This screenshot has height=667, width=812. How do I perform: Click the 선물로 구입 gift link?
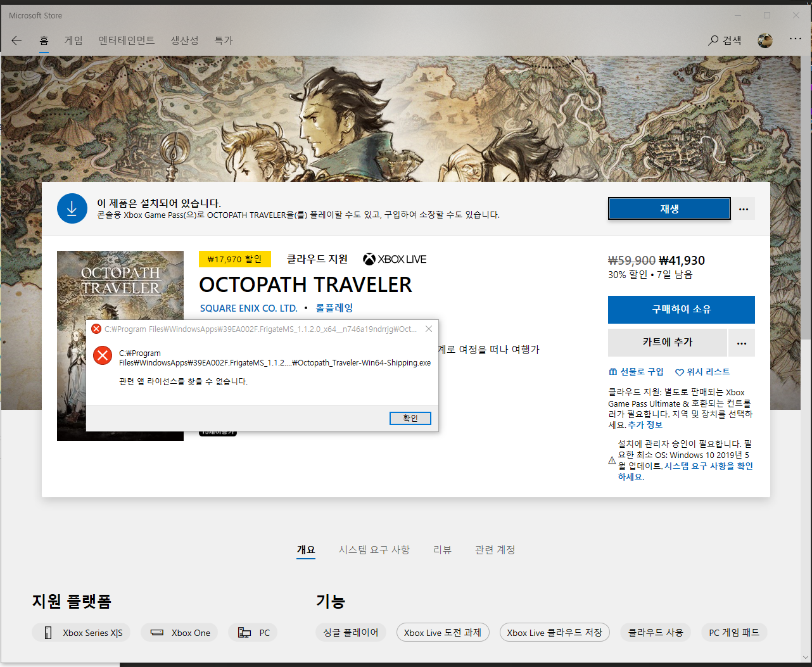coord(636,372)
